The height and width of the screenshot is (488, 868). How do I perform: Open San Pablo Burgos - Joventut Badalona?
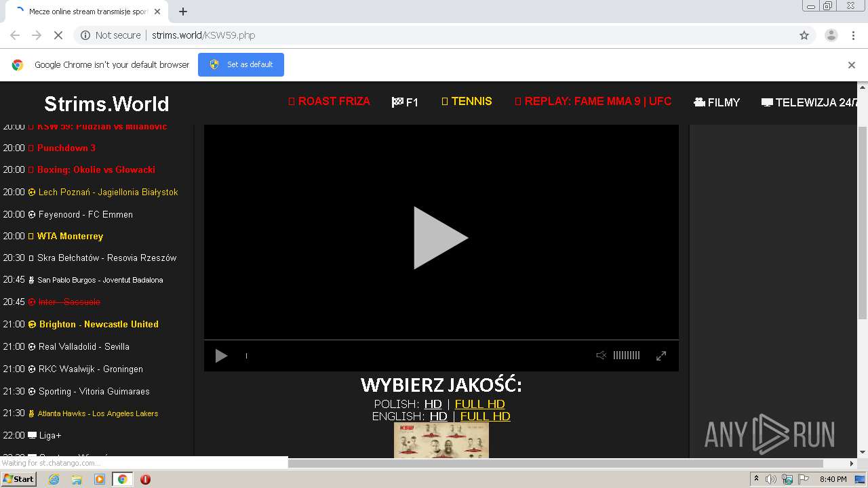coord(100,280)
